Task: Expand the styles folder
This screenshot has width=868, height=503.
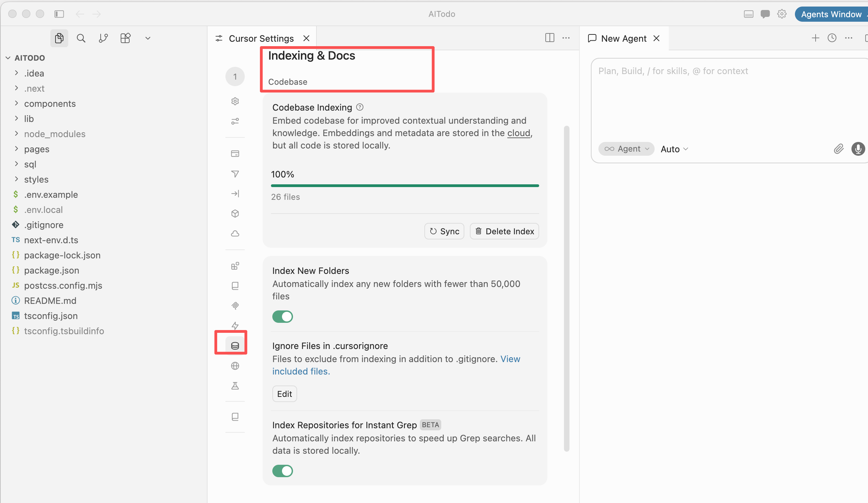Action: coord(16,179)
